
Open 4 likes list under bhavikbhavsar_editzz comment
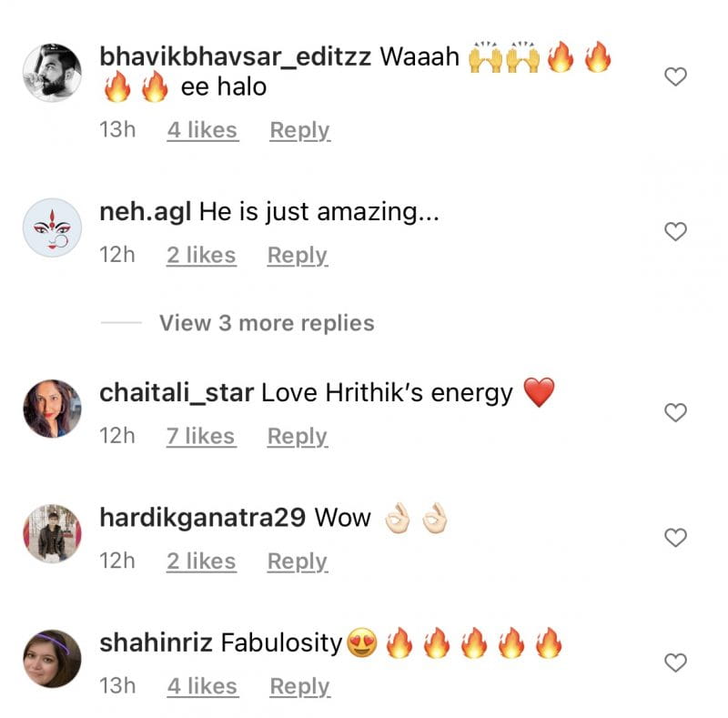(x=202, y=130)
